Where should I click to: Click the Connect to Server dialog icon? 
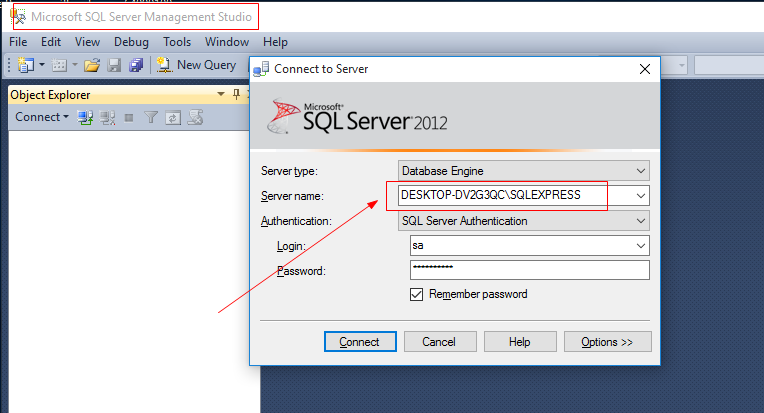(261, 69)
